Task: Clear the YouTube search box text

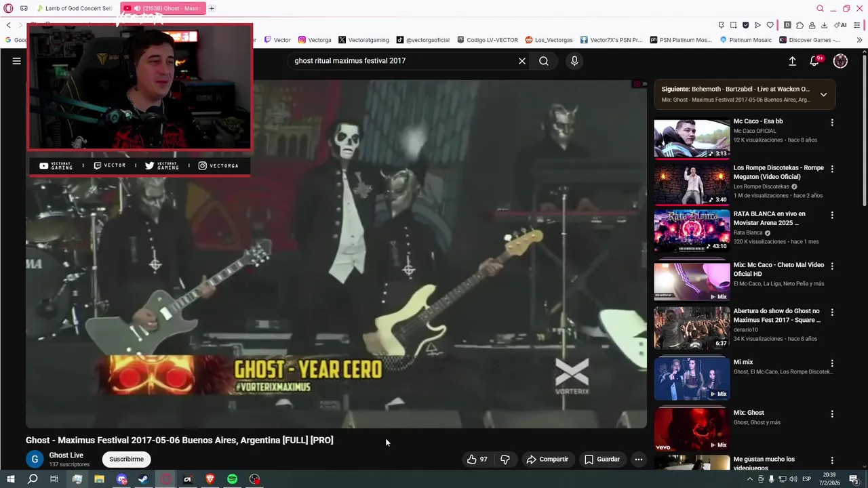Action: (522, 61)
